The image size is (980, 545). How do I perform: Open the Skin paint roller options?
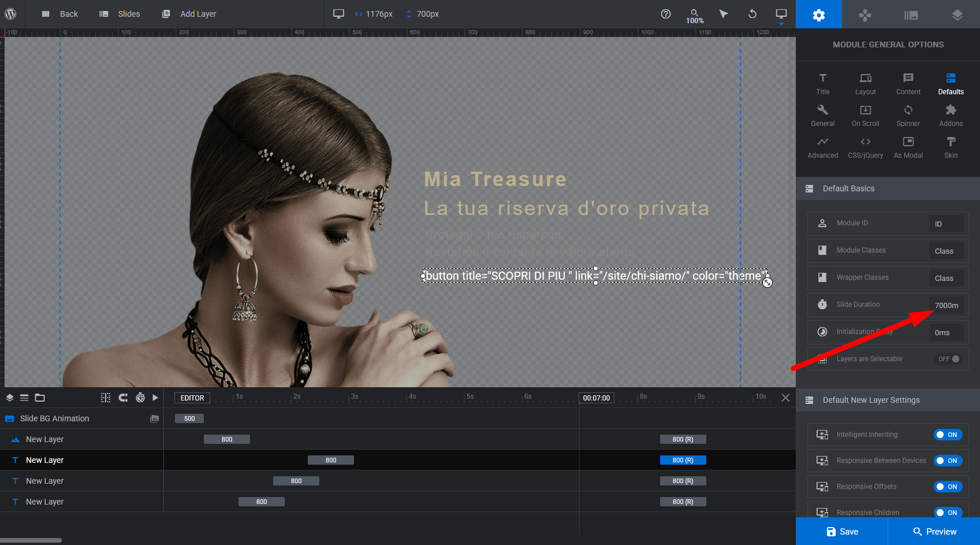[951, 147]
